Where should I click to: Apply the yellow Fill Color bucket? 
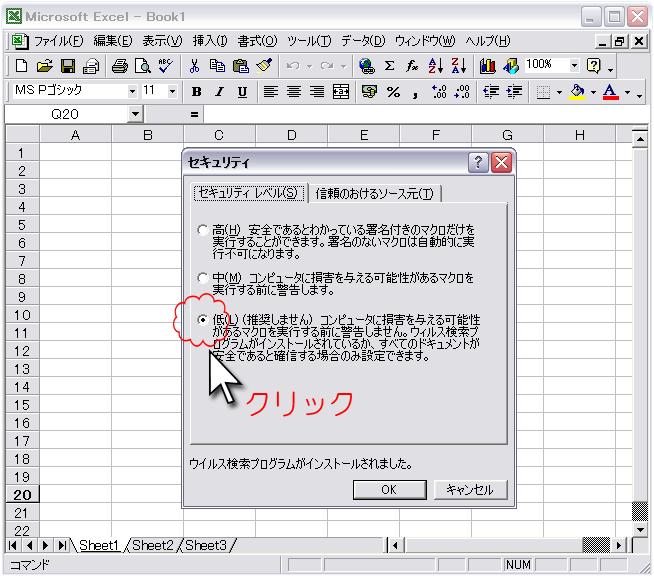(577, 92)
